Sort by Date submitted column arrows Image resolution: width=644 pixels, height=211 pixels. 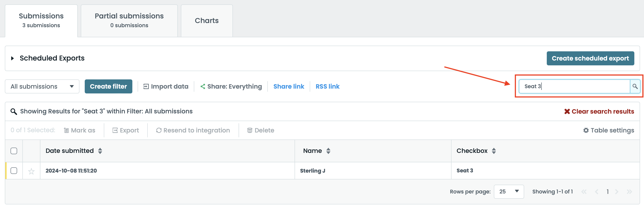pyautogui.click(x=100, y=151)
